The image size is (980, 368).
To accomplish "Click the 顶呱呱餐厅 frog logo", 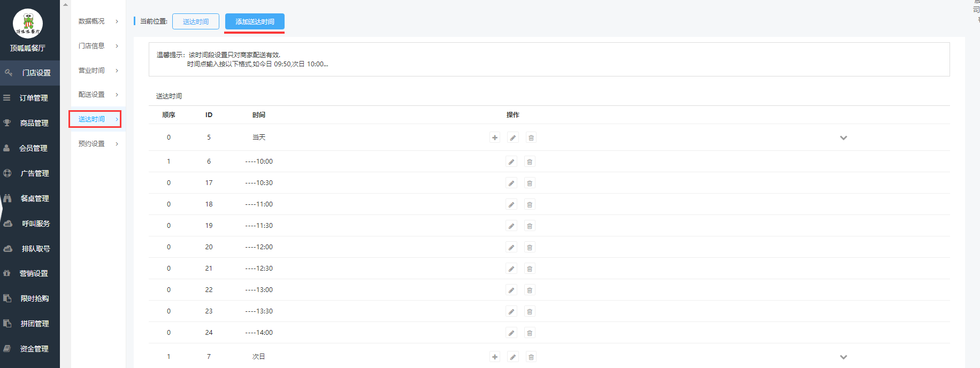I will pos(28,24).
